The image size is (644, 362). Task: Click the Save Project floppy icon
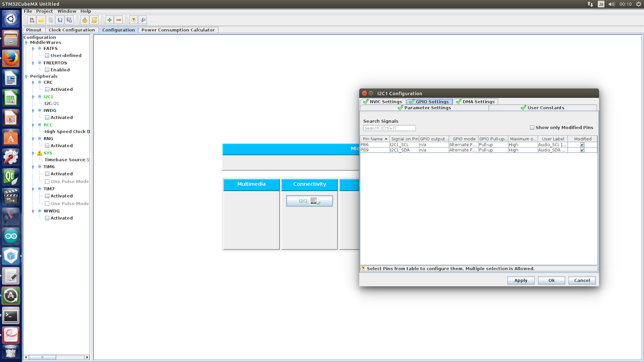60,20
